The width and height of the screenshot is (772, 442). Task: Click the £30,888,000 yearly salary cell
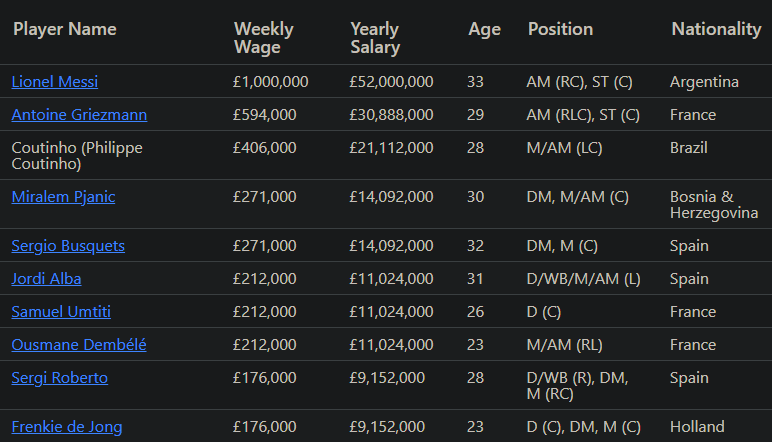tap(391, 115)
